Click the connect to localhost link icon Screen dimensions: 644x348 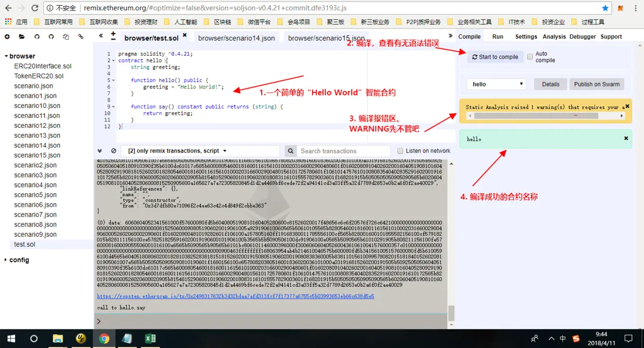click(81, 37)
